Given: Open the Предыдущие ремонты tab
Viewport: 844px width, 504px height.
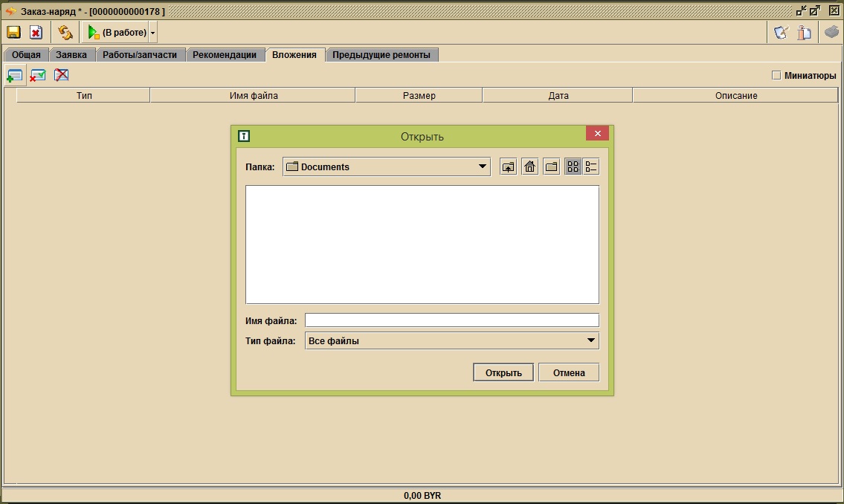Looking at the screenshot, I should (x=381, y=55).
